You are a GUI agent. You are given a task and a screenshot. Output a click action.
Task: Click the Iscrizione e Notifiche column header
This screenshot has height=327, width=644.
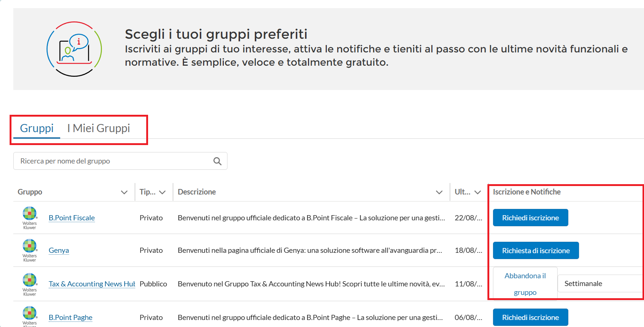click(x=527, y=192)
